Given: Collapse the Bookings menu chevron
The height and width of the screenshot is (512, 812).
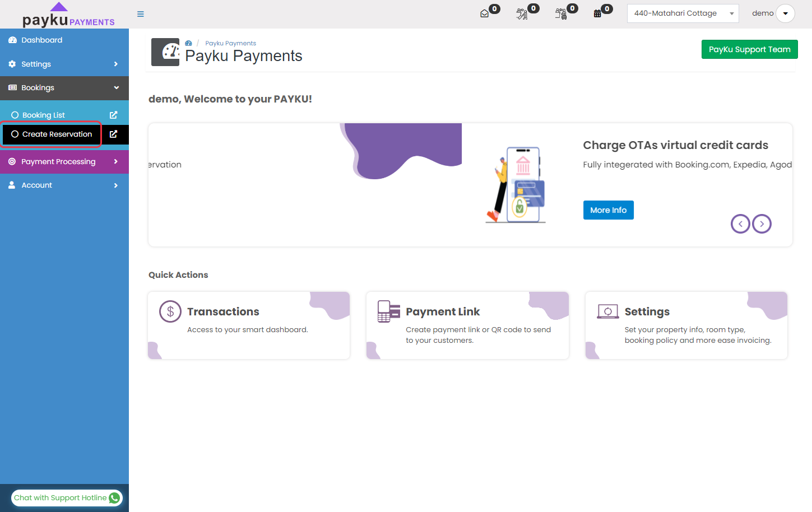Looking at the screenshot, I should (117, 88).
